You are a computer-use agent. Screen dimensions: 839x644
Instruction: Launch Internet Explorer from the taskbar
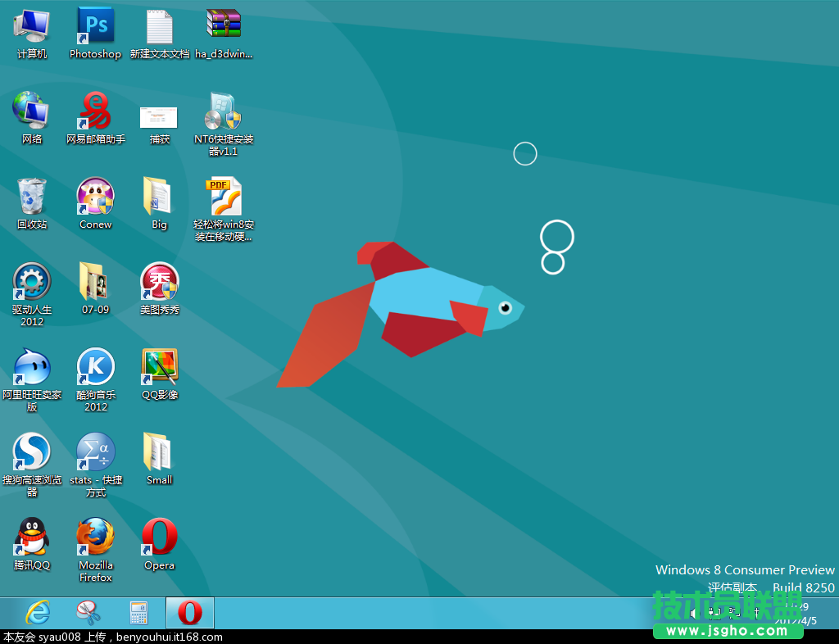click(38, 613)
